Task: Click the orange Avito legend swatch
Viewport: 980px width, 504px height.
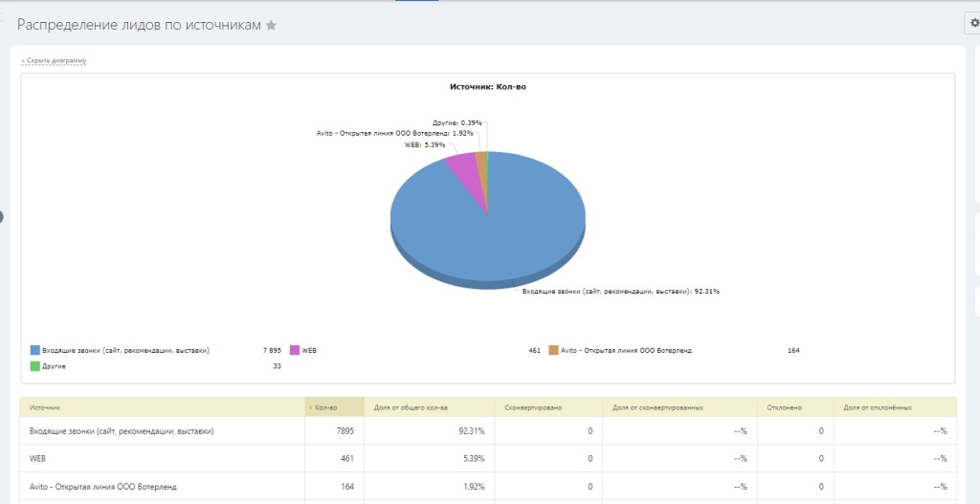Action: point(554,350)
